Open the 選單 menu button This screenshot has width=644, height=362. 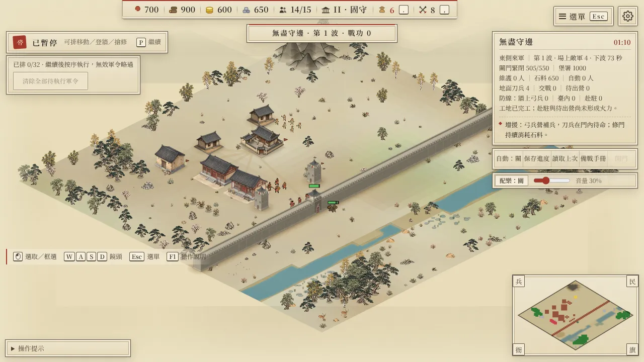click(x=584, y=16)
